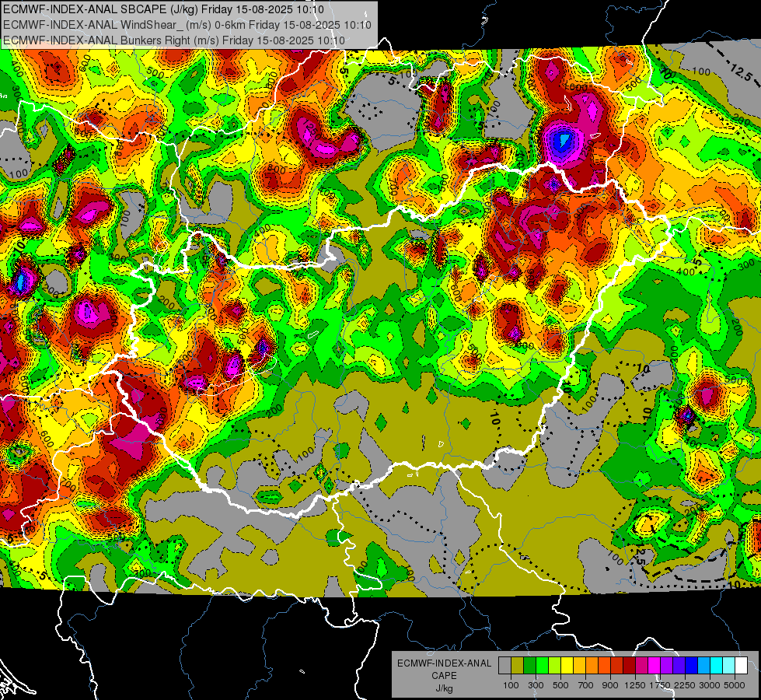761x700 pixels.
Task: Select the SBCAPE (J/kg) title line
Action: point(163,9)
